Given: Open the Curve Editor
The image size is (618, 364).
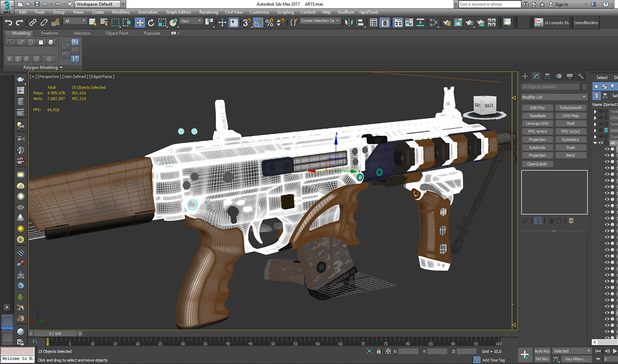Looking at the screenshot, I should coord(409,22).
